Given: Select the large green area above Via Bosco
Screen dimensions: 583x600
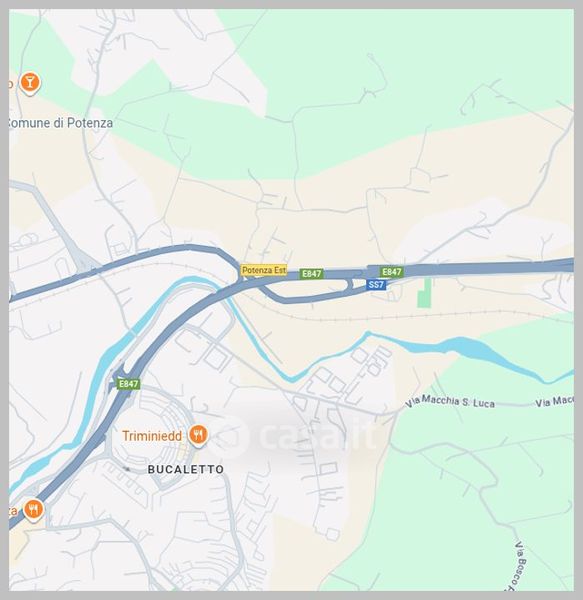Looking at the screenshot, I should click(x=482, y=478).
